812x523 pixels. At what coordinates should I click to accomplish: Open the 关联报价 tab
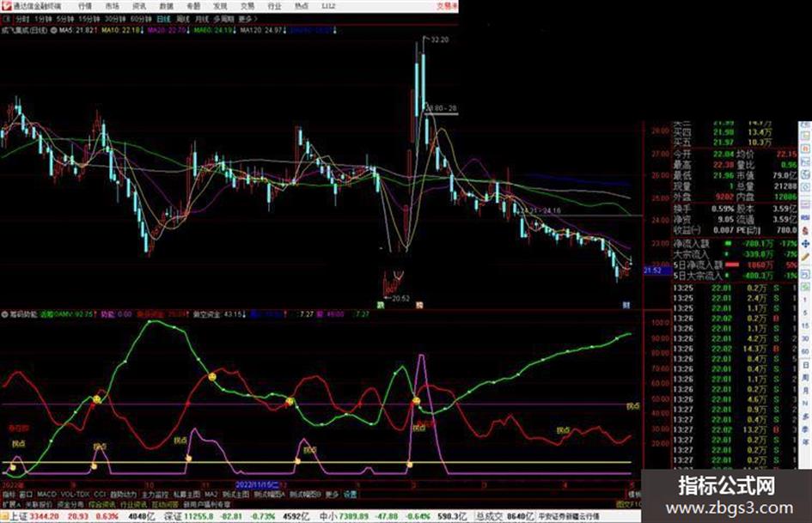tap(39, 504)
